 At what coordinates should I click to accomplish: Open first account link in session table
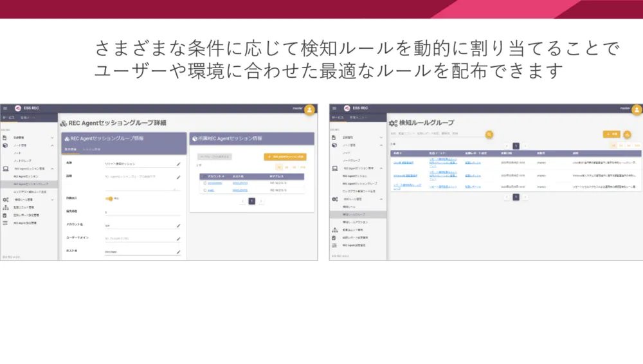click(215, 183)
